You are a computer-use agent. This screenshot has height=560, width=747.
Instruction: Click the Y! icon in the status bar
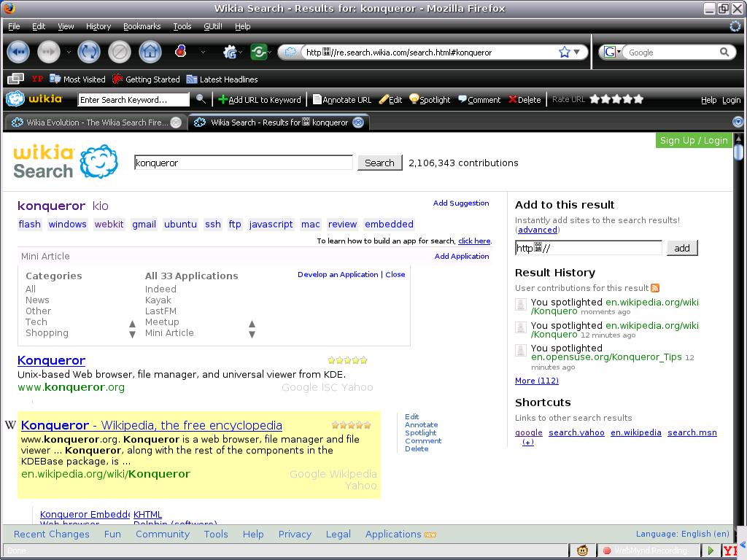click(x=729, y=551)
